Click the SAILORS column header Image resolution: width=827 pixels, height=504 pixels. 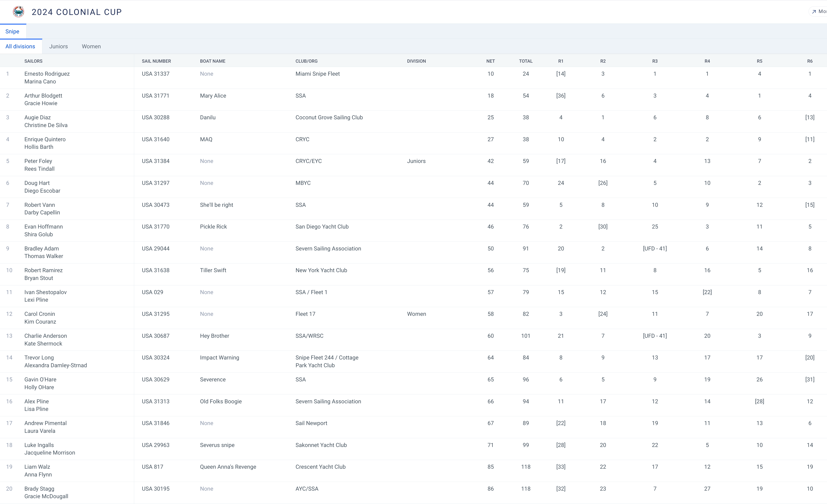33,61
